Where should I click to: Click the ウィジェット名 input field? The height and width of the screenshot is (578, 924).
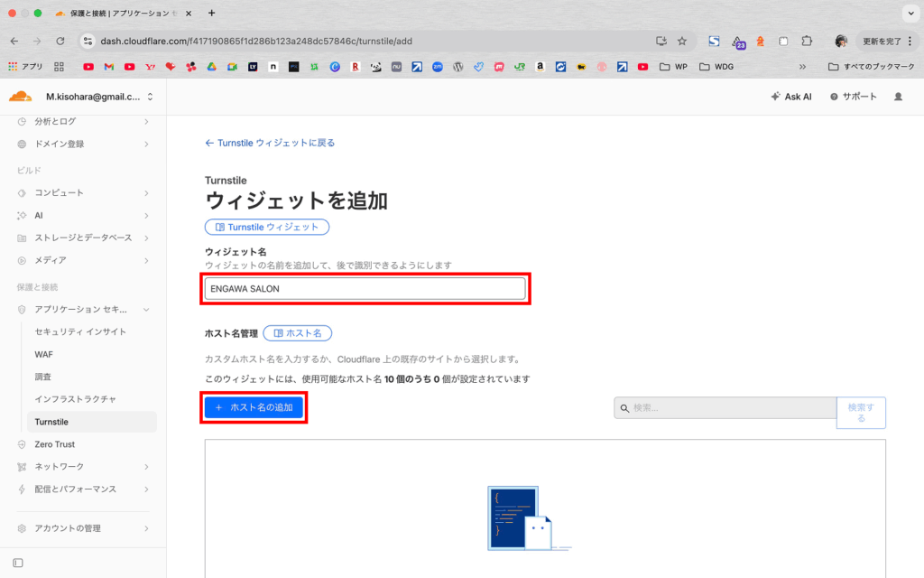pos(365,288)
